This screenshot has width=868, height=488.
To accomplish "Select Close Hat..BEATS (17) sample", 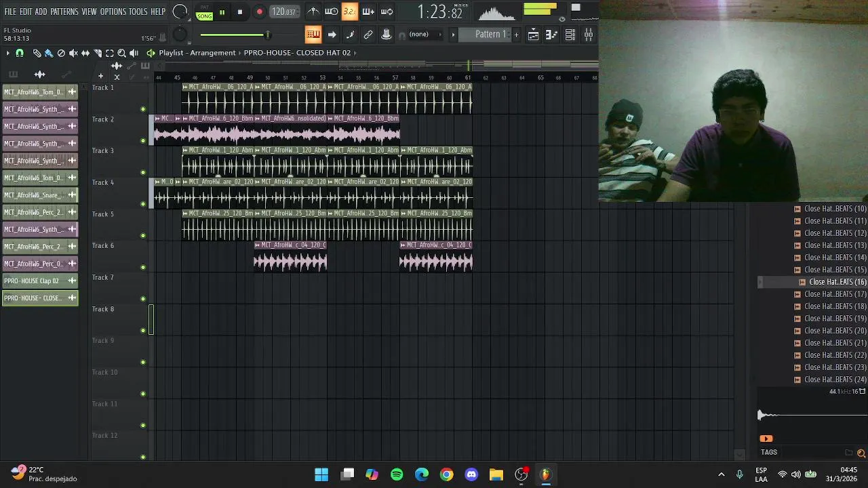I will (x=831, y=294).
